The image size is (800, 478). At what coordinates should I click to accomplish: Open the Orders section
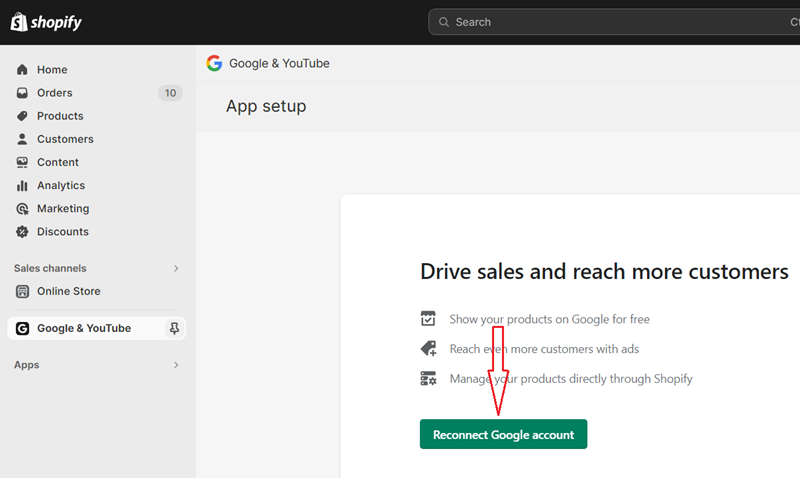click(55, 93)
